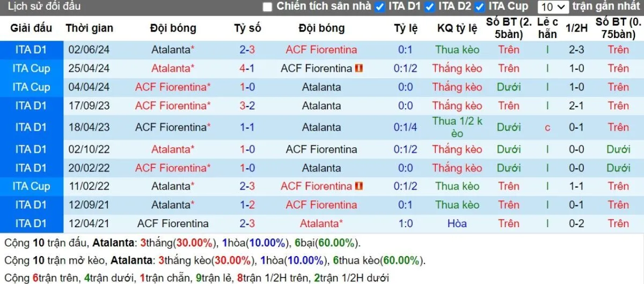Click the Lịch sử đối đầu heading
The width and height of the screenshot is (644, 284).
coord(44,6)
